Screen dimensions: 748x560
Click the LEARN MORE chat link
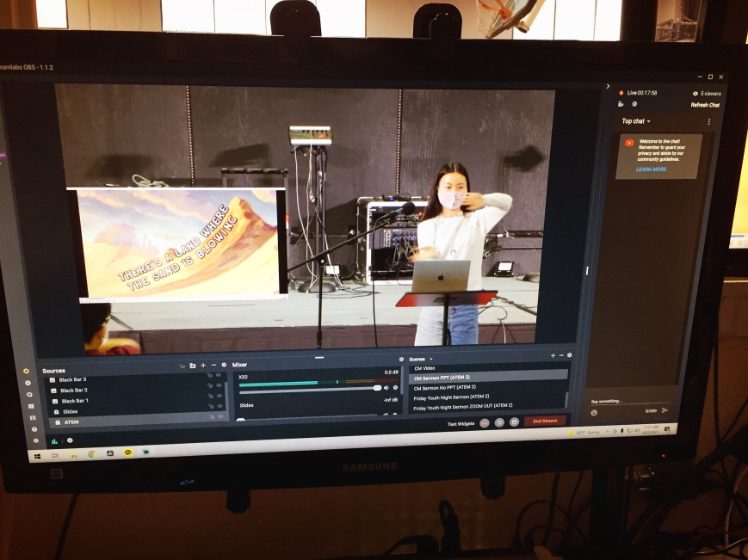coord(651,169)
